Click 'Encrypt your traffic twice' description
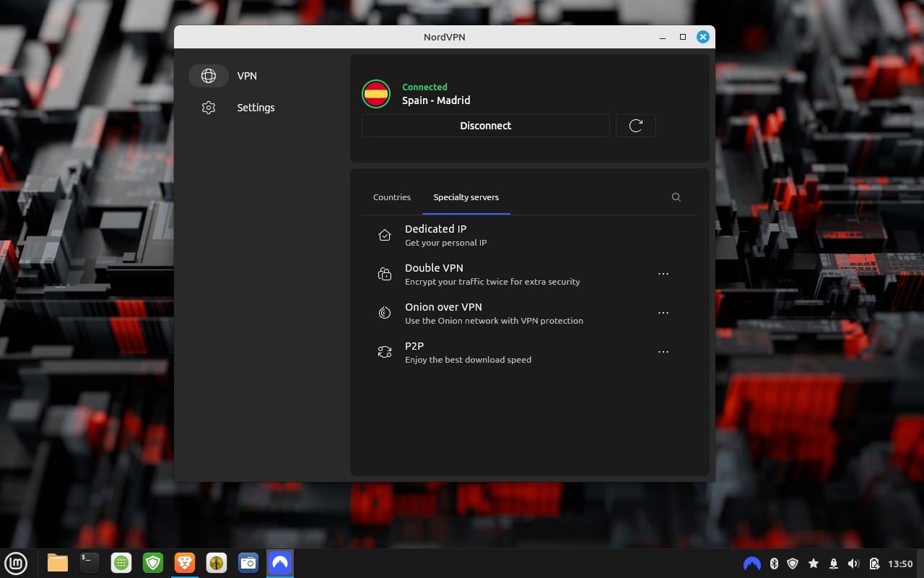Image resolution: width=924 pixels, height=578 pixels. click(x=492, y=282)
